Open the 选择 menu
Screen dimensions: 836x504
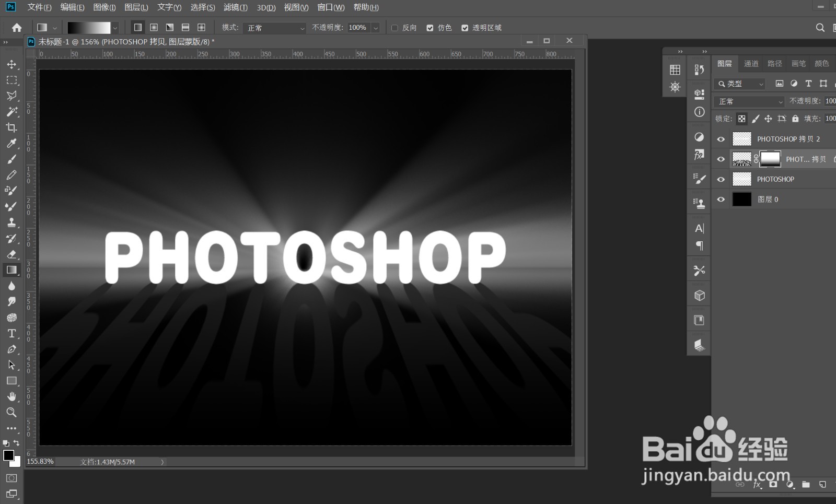[203, 7]
